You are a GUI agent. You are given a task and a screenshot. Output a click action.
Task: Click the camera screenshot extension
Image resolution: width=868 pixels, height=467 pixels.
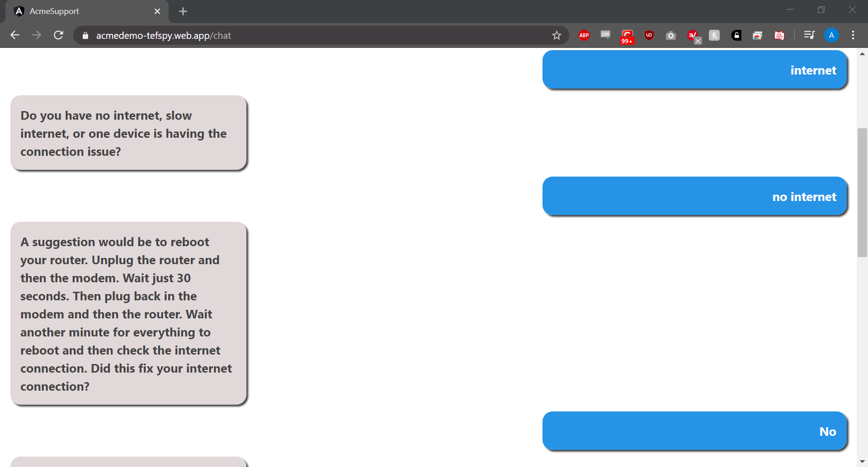pos(671,35)
